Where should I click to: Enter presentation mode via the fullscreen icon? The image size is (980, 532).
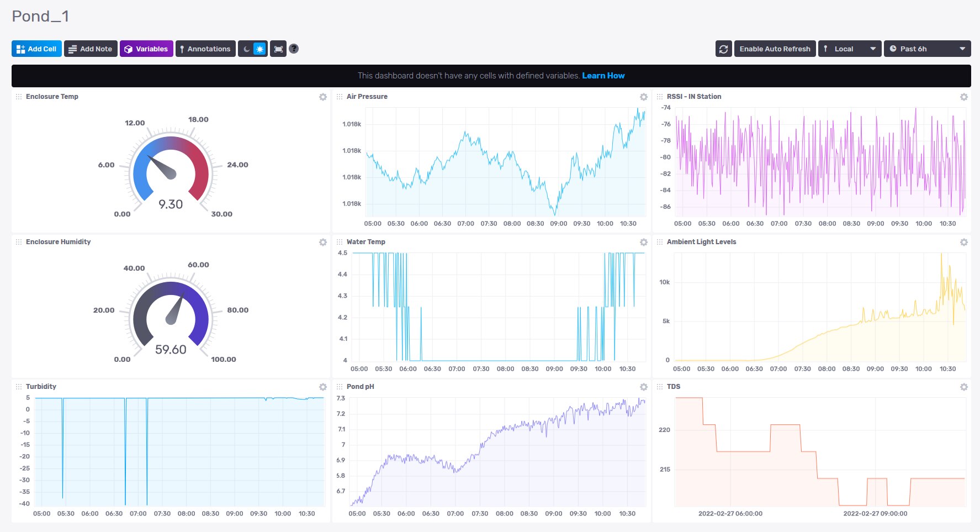pyautogui.click(x=278, y=49)
